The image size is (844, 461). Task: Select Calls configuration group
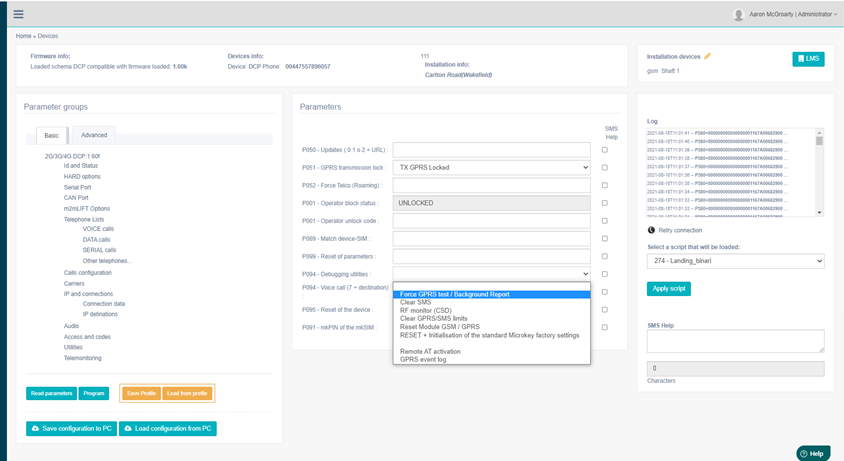88,273
